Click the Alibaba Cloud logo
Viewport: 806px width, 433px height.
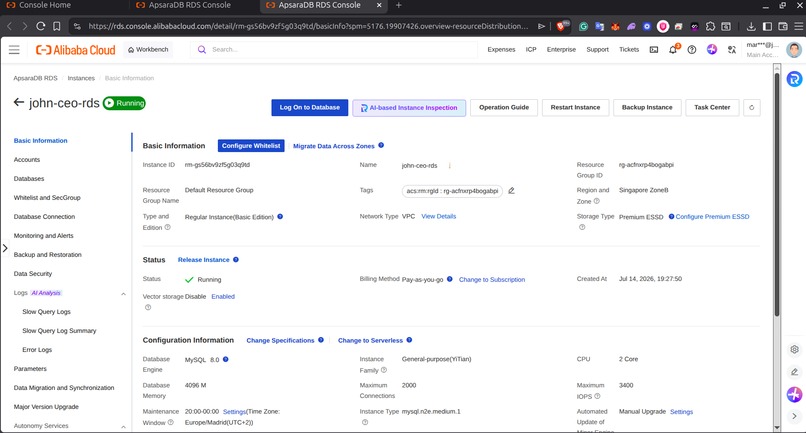(76, 50)
